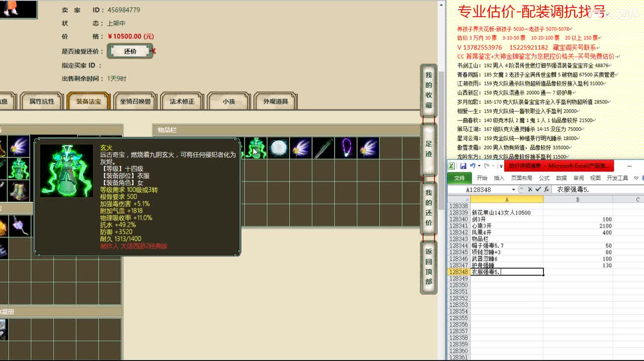Click the equipped boots icon
The height and width of the screenshot is (361, 644).
[19, 191]
